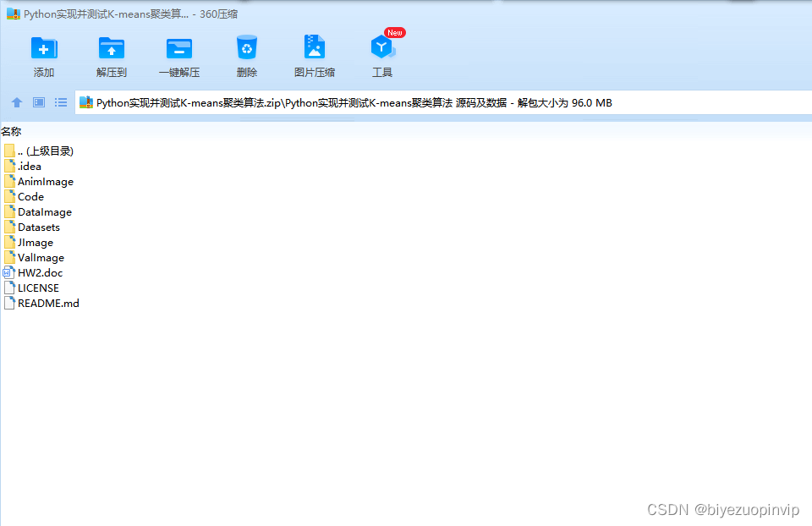Screen dimensions: 812x526
Task: Select the AnimImage folder
Action: 39,181
